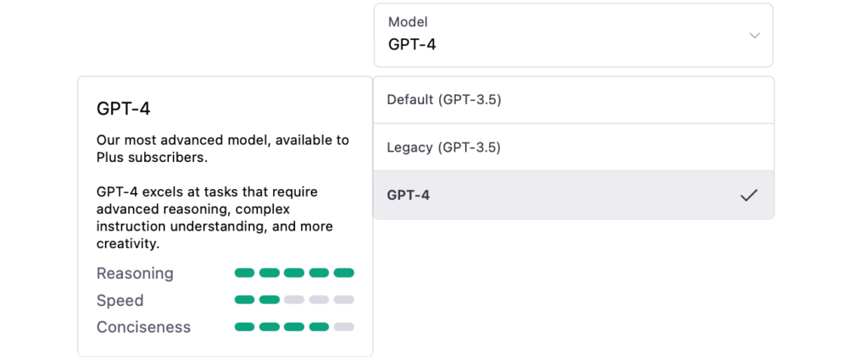The image size is (868, 361).
Task: Click the checkmark beside the GPT-4 option
Action: (x=748, y=195)
